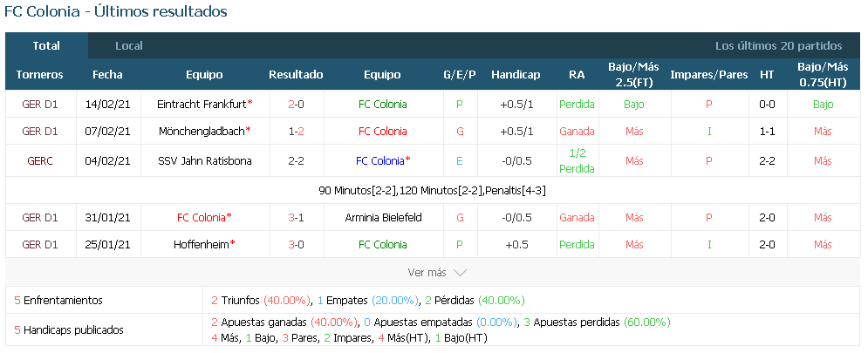Open Mönchengladbach team link
868x353 pixels.
(202, 131)
